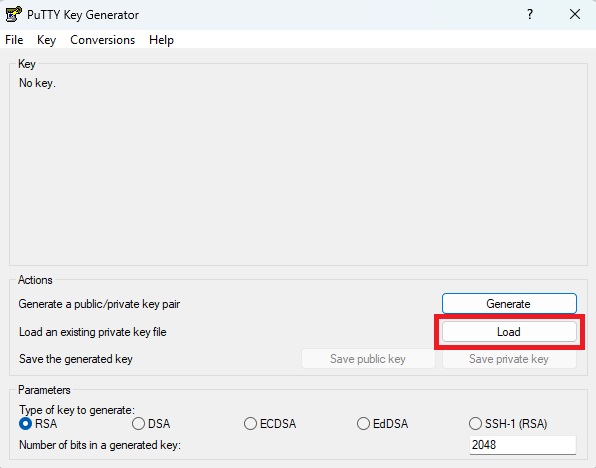Image resolution: width=596 pixels, height=468 pixels.
Task: Close the PuTTY Key Generator window
Action: tap(575, 14)
